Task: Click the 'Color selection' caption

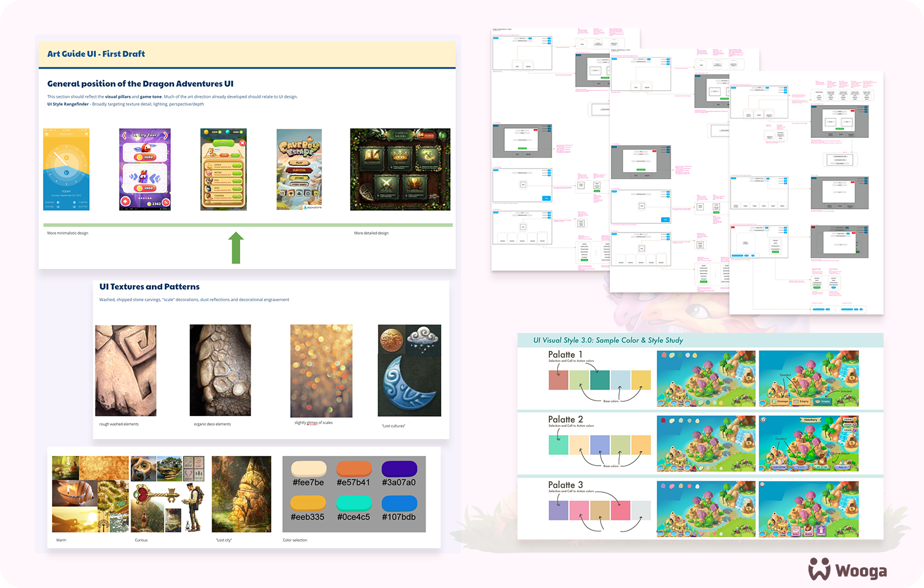Action: pos(295,540)
